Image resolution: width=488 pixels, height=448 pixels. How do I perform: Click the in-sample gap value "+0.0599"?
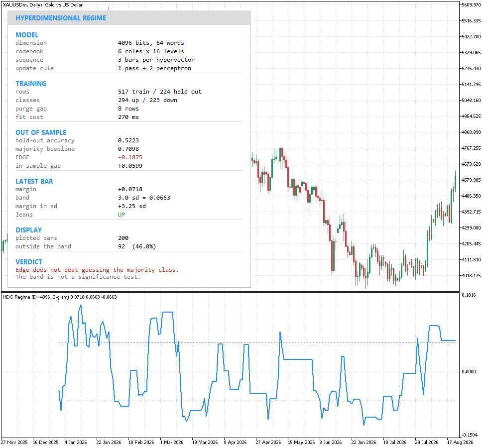(130, 166)
